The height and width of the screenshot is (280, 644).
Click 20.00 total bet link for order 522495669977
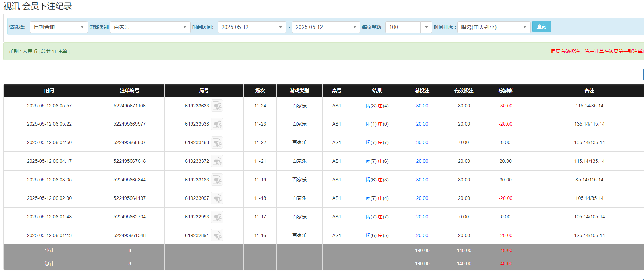422,124
